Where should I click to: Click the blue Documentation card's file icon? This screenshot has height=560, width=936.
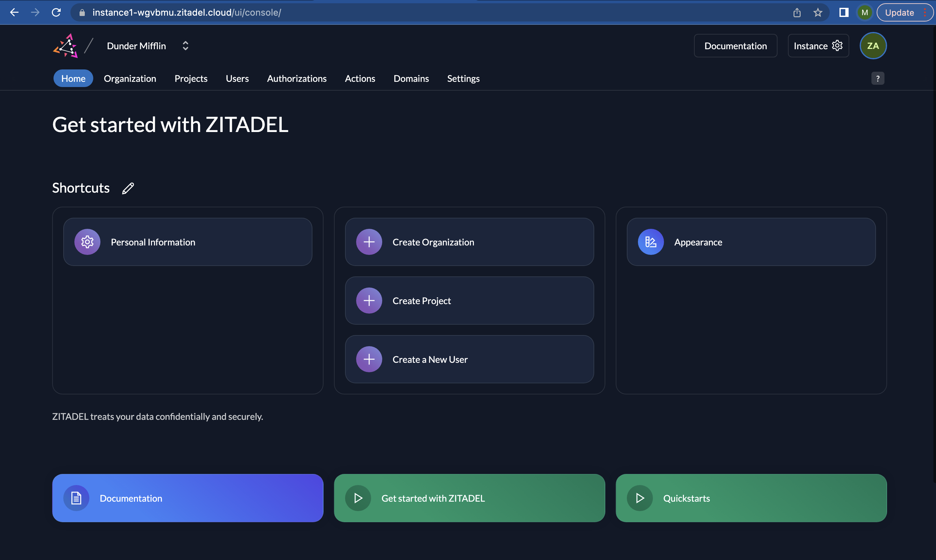click(76, 498)
